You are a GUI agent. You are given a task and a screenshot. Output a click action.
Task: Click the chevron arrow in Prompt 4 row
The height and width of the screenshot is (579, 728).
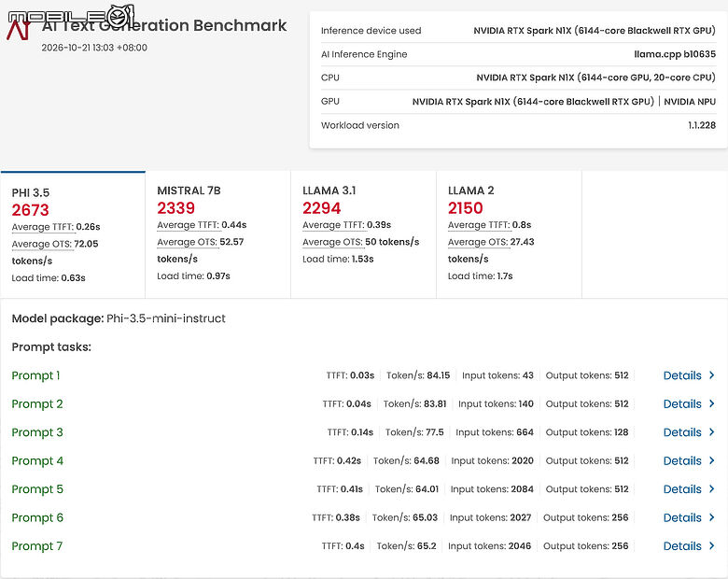pyautogui.click(x=712, y=460)
